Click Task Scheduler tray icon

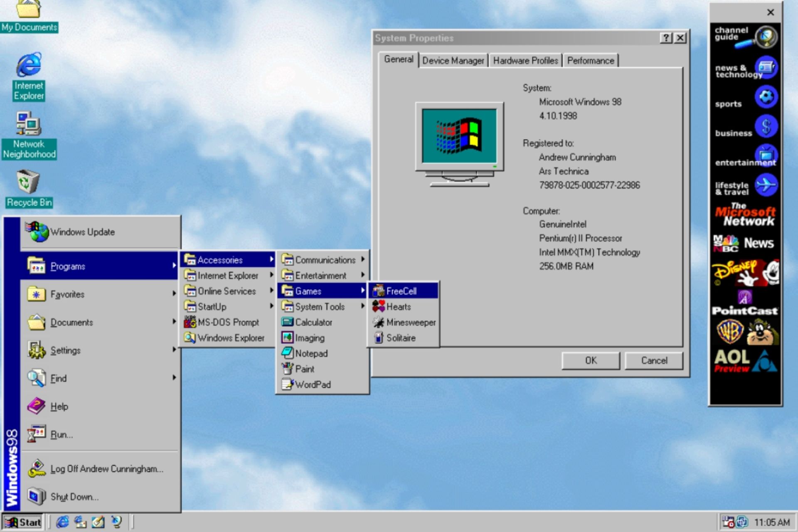728,522
